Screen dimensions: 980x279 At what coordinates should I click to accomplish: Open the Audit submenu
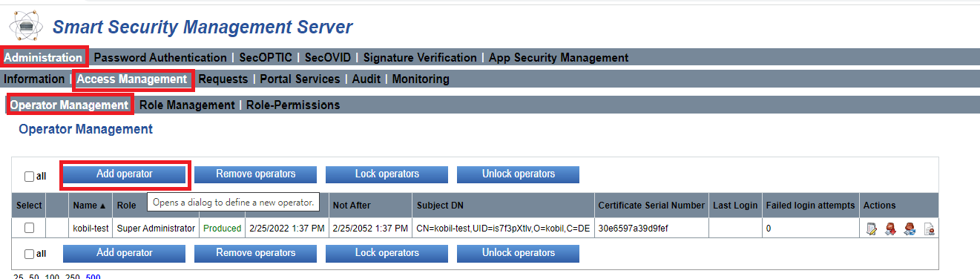(x=366, y=79)
